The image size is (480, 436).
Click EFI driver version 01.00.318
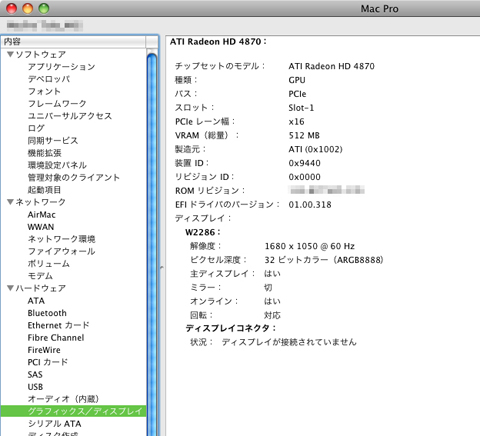pyautogui.click(x=310, y=204)
